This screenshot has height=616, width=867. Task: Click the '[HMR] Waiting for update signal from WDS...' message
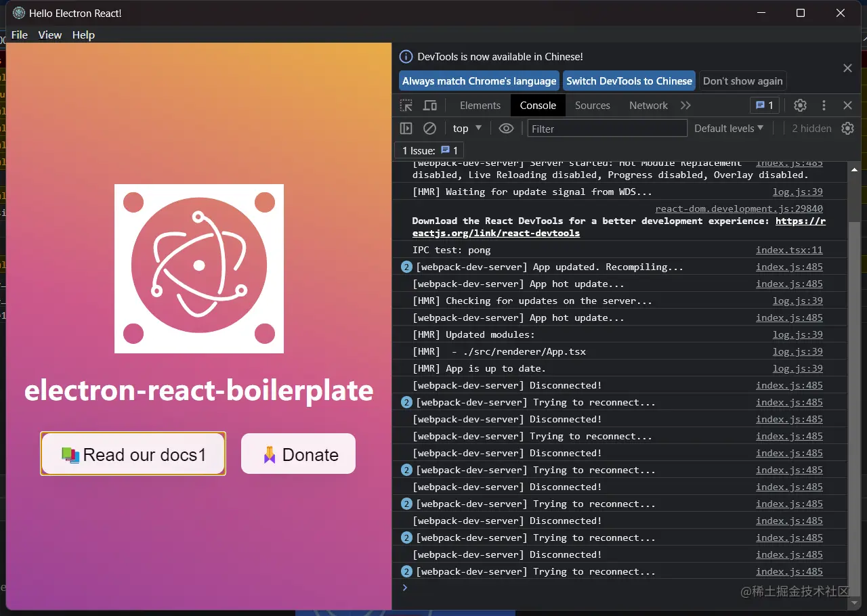532,192
